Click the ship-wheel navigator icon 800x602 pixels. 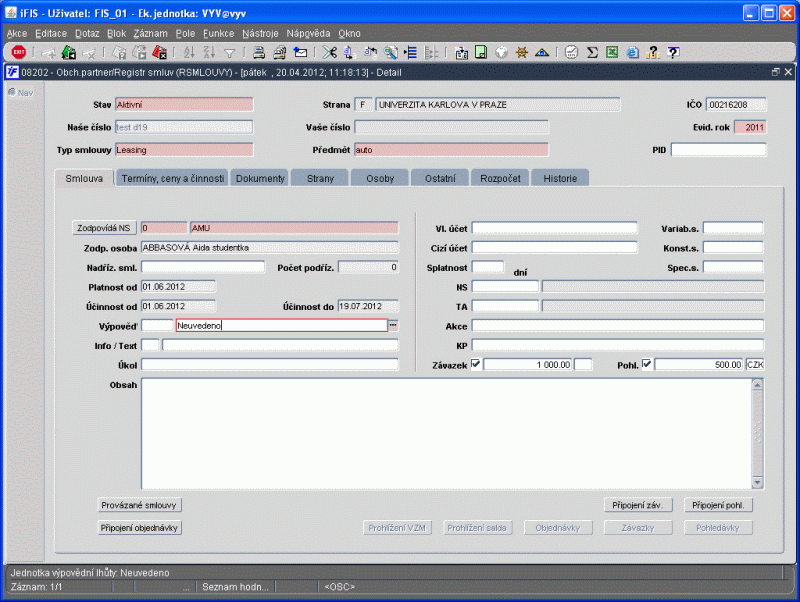[521, 52]
